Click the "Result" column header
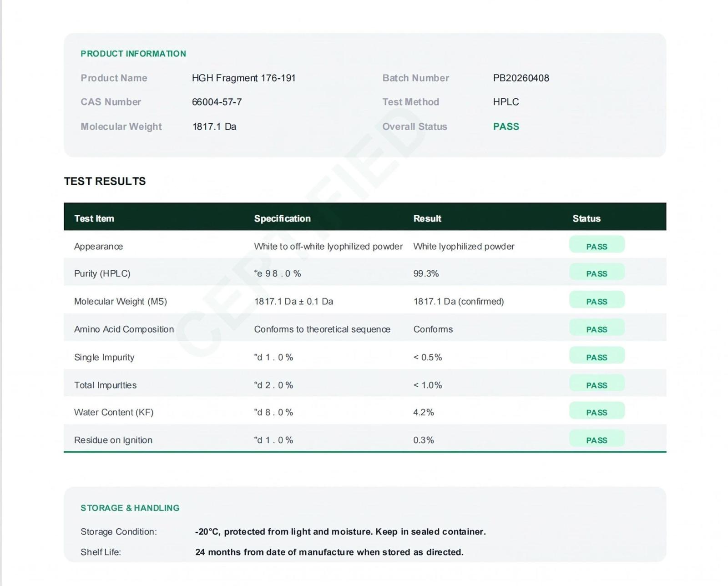This screenshot has height=586, width=728. 427,218
